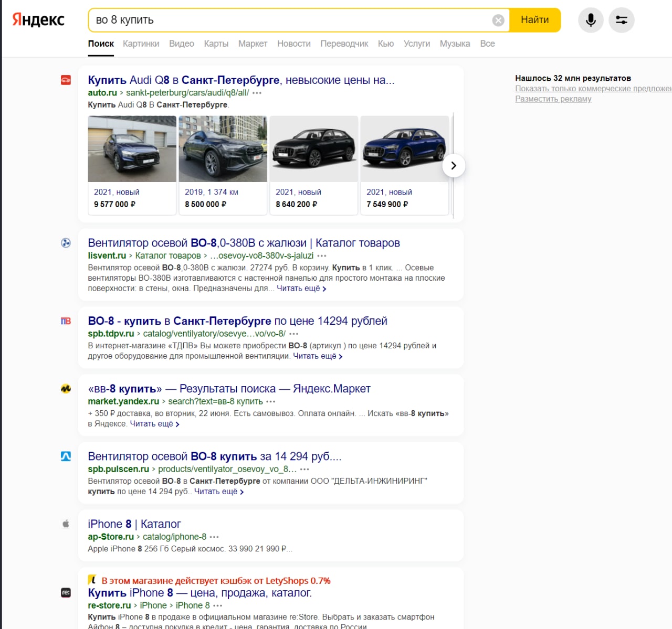Open the «вв-8 купить» Яндекс.Маркет result

(229, 389)
